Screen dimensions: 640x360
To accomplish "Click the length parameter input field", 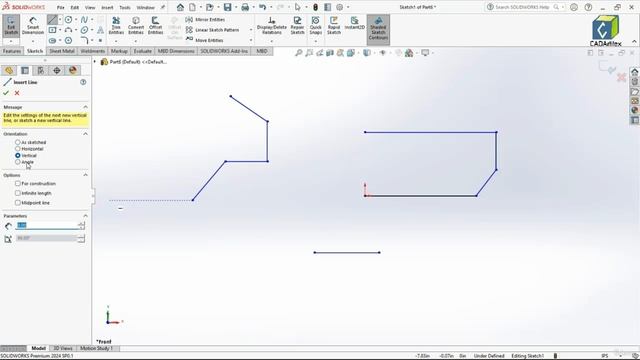I will (47, 225).
